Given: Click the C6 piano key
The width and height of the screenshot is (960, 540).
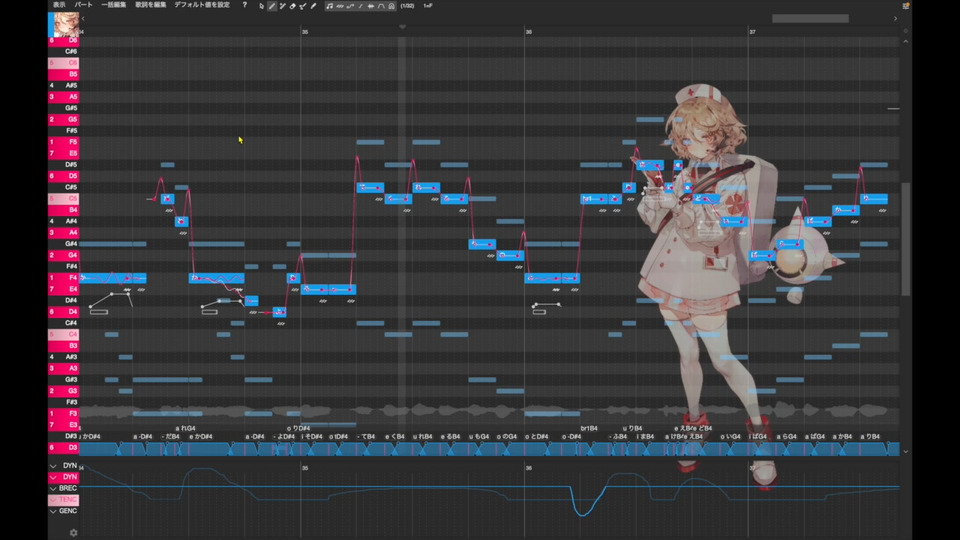Looking at the screenshot, I should coord(64,63).
